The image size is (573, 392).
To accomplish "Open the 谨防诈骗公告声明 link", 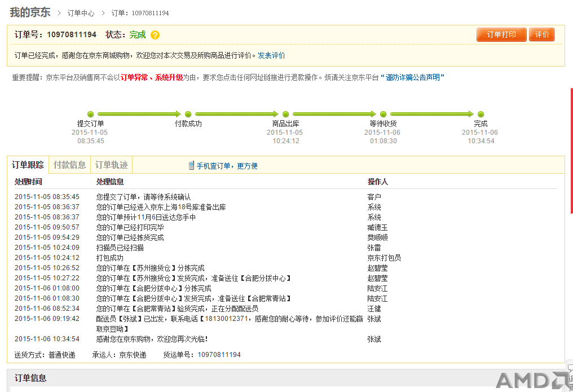I will pyautogui.click(x=412, y=77).
